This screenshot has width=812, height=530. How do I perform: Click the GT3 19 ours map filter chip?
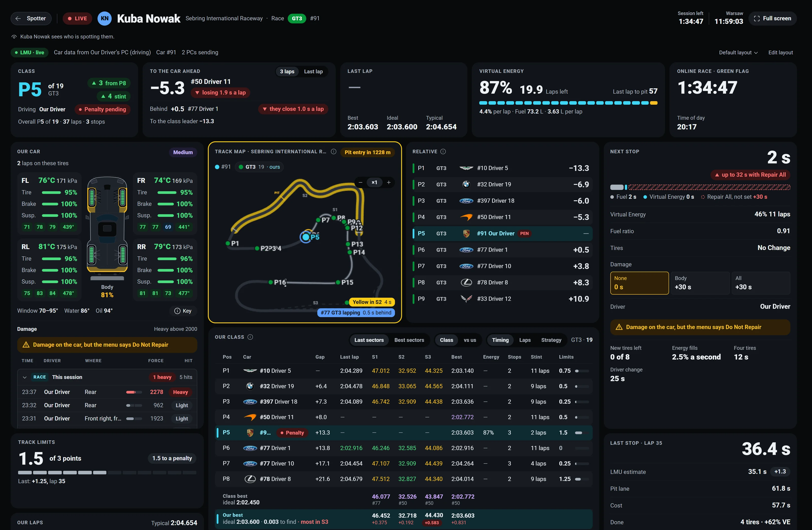pyautogui.click(x=259, y=167)
